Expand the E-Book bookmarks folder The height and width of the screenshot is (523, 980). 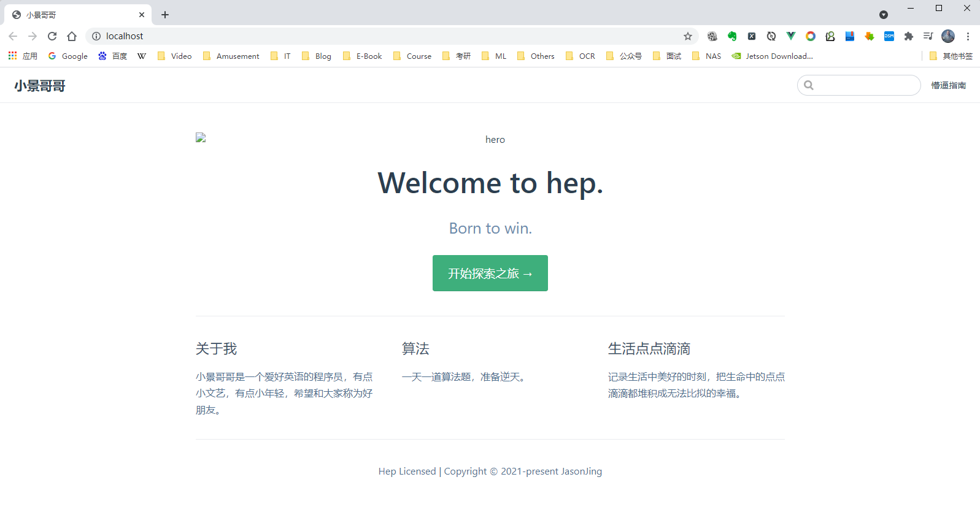363,56
